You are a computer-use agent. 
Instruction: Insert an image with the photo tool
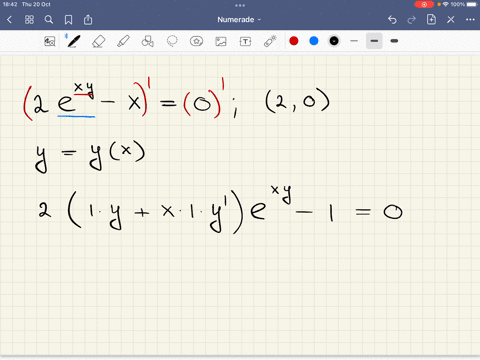(x=221, y=41)
